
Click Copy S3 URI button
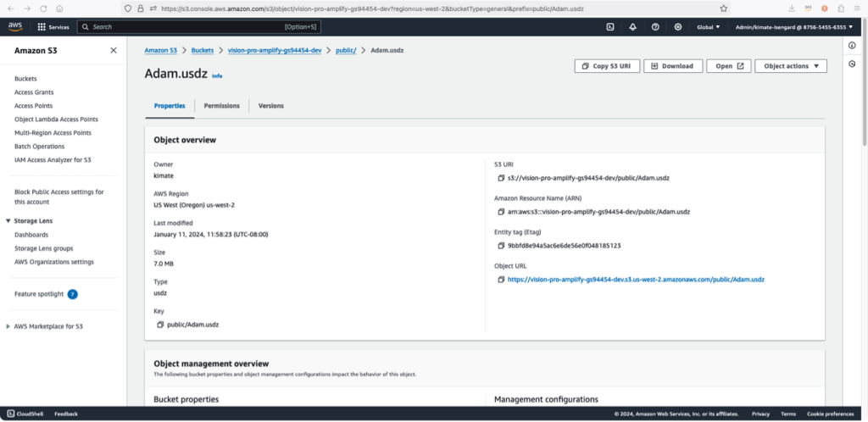(x=607, y=66)
